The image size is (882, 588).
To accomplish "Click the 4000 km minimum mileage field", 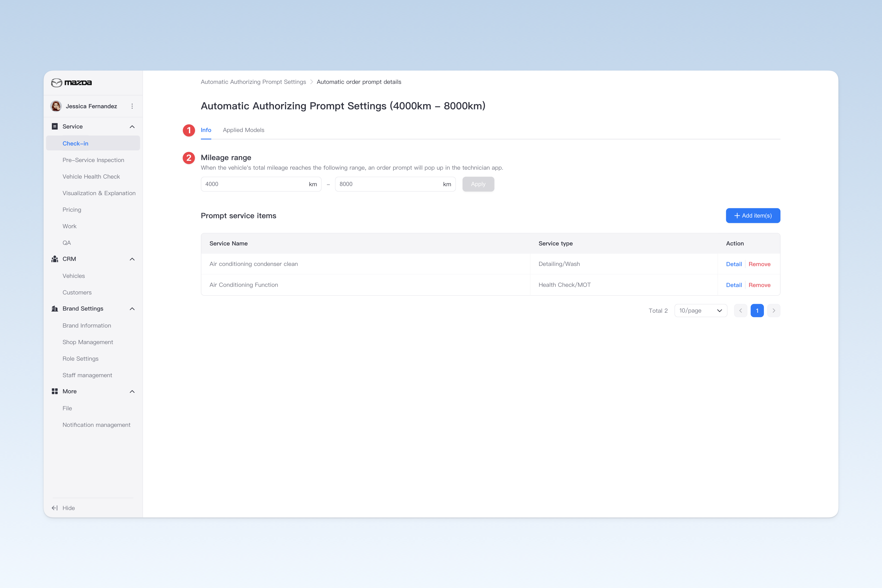I will click(x=261, y=184).
